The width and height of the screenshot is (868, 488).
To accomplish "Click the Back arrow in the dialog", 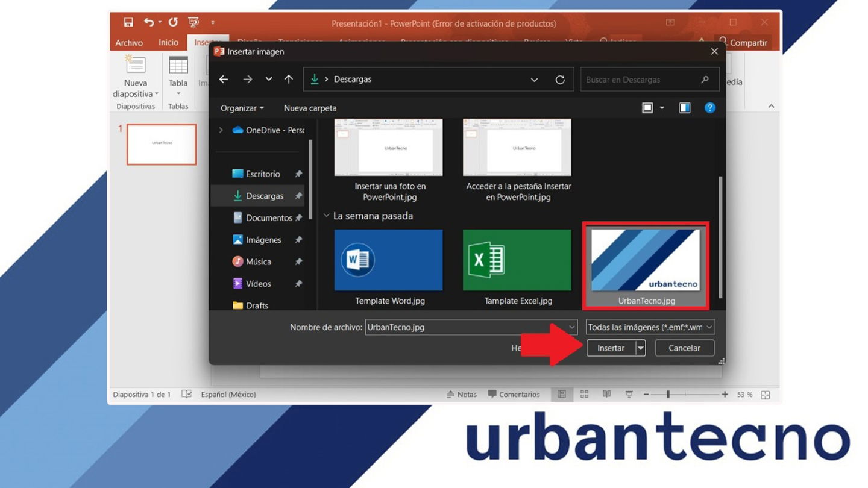I will (x=224, y=79).
